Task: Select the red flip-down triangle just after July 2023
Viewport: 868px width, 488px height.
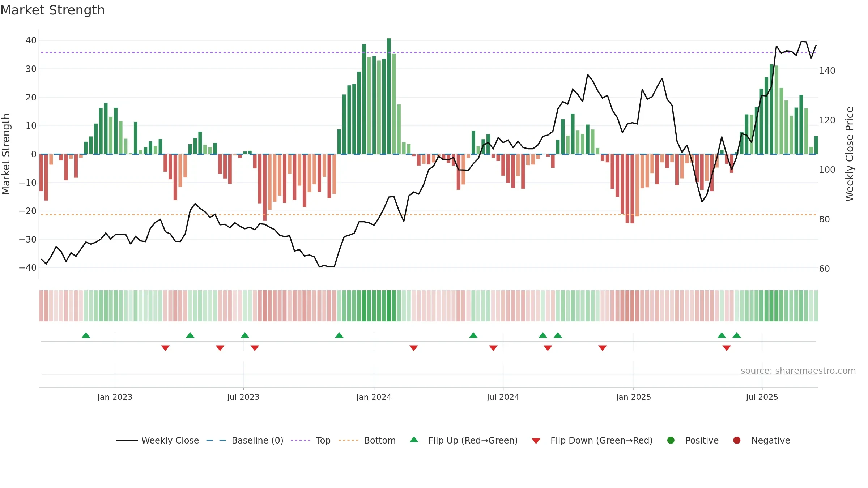Action: (x=255, y=348)
